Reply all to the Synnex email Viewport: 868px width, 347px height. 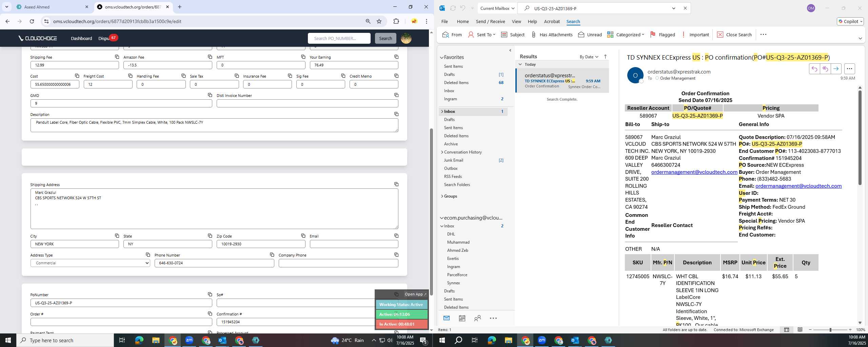(825, 69)
